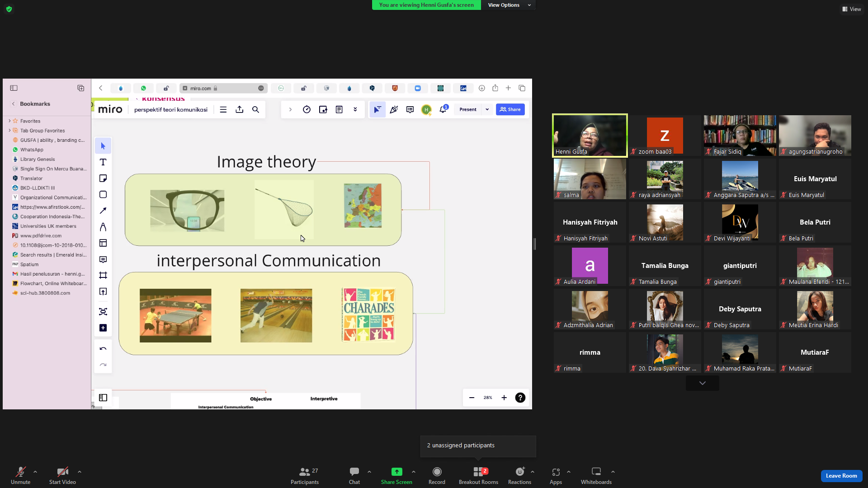This screenshot has height=488, width=868.
Task: Collapse the Bookmarks back chevron
Action: point(14,104)
